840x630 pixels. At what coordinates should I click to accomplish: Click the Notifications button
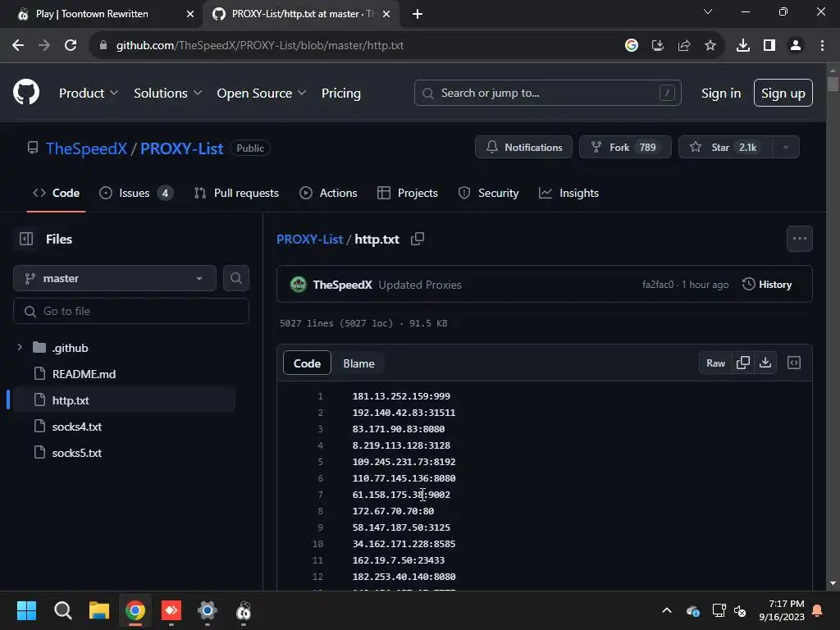[x=523, y=148]
